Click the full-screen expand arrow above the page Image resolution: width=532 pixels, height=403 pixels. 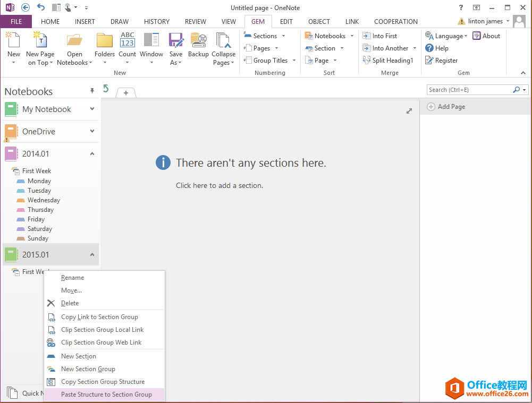[409, 111]
